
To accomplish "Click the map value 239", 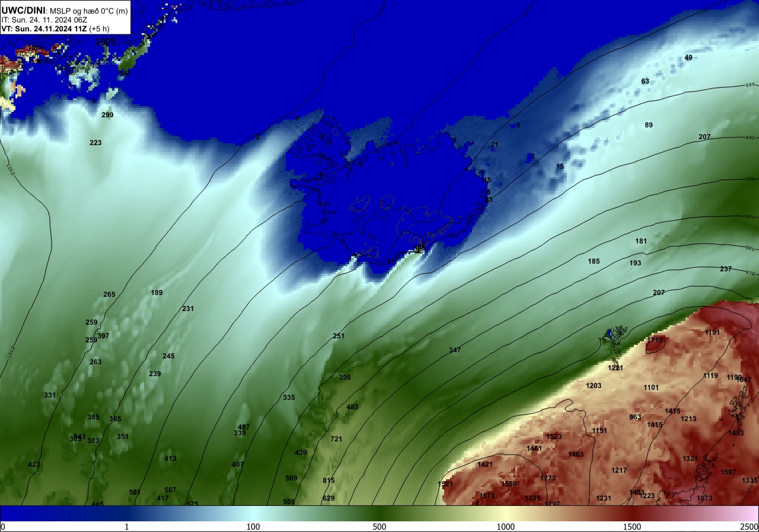I will [155, 374].
